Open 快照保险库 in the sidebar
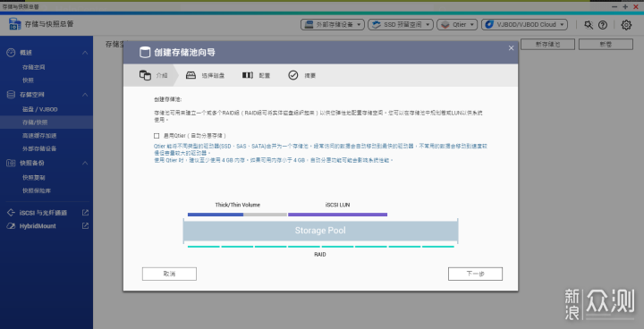This screenshot has width=644, height=329. click(x=37, y=191)
